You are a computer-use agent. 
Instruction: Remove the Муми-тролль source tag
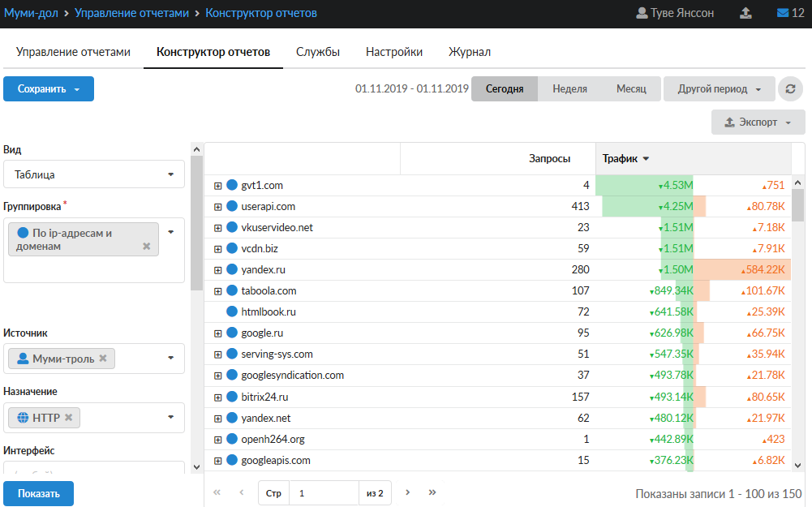[103, 358]
